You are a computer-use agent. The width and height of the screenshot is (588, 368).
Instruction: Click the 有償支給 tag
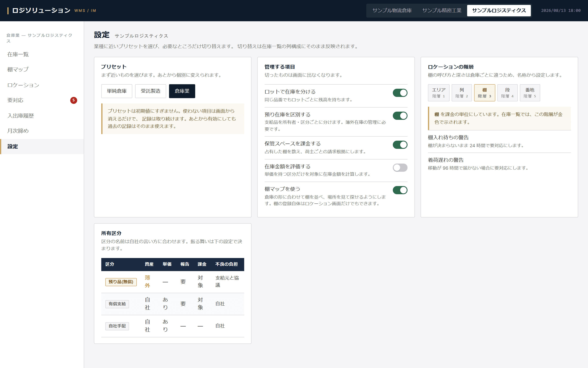click(x=117, y=304)
